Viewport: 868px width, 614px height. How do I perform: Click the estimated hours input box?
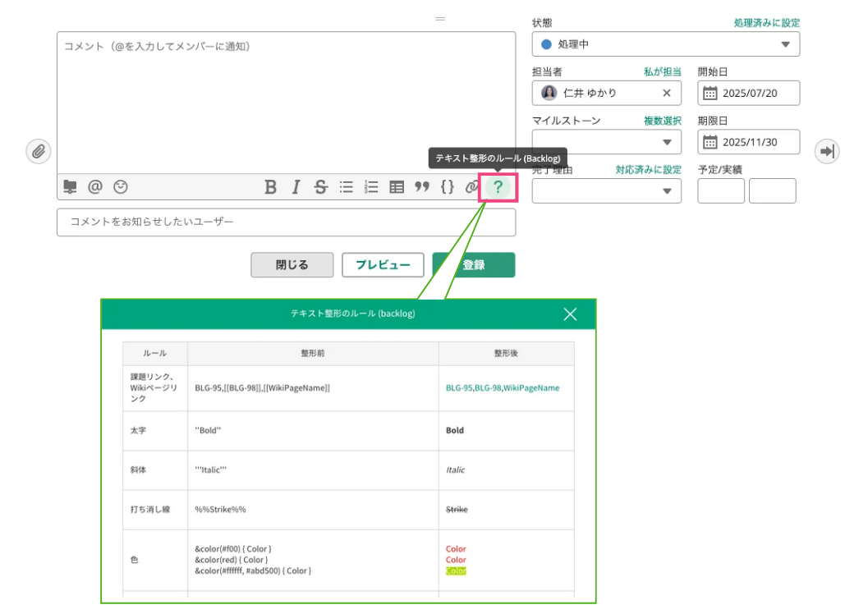click(721, 190)
